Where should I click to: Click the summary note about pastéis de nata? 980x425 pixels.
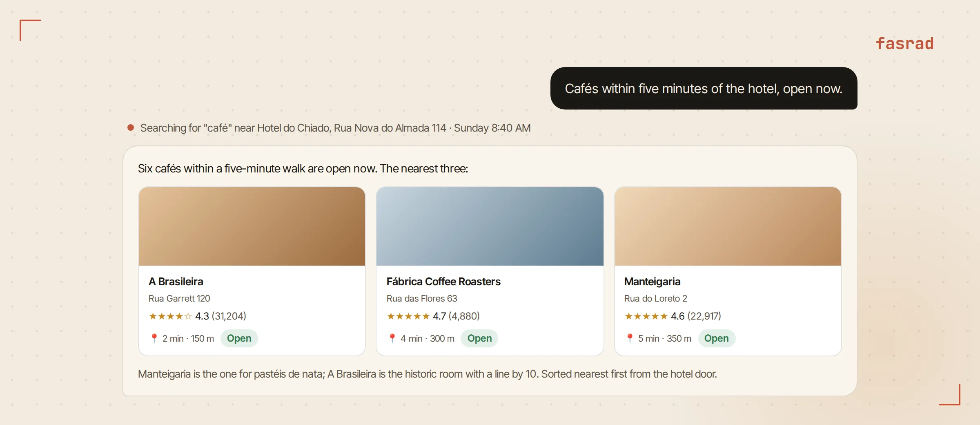428,374
